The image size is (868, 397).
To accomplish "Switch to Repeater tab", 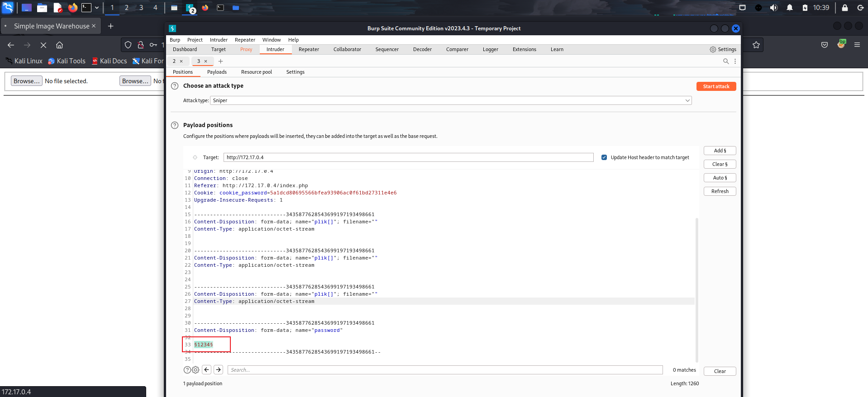I will click(x=309, y=49).
